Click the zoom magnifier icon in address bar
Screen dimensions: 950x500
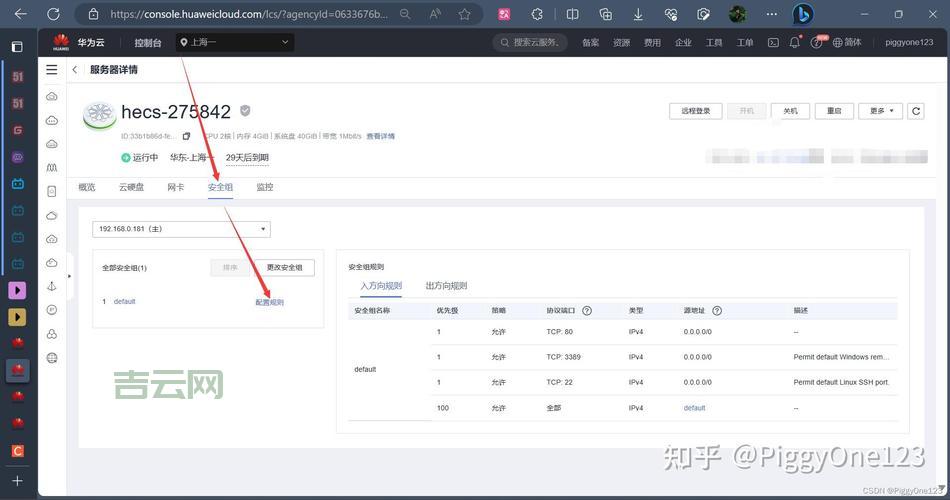point(405,14)
